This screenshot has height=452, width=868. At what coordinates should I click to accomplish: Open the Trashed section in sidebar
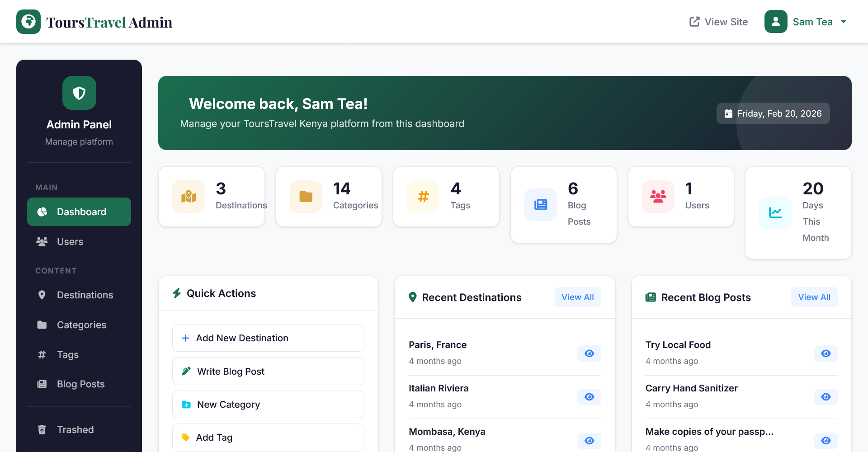coord(79,429)
